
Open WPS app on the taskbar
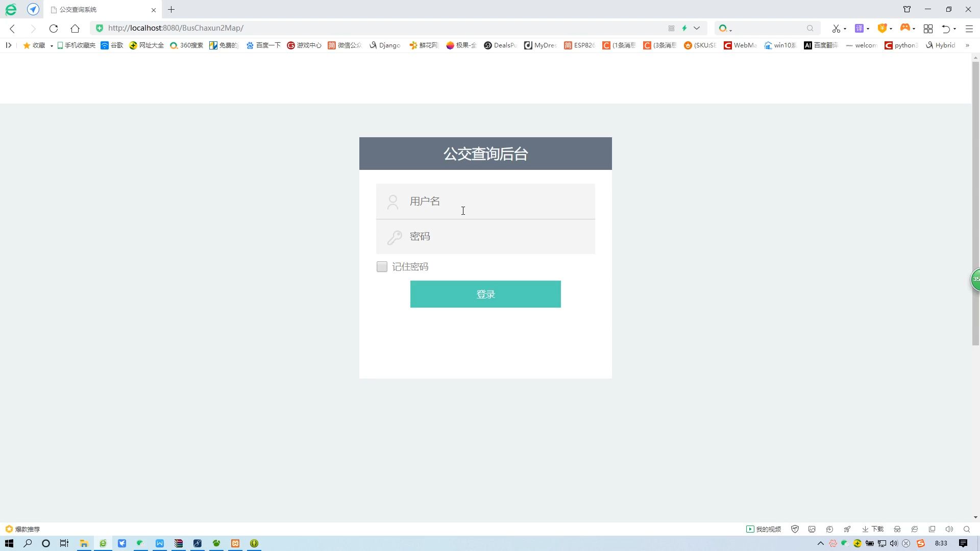coord(160,543)
